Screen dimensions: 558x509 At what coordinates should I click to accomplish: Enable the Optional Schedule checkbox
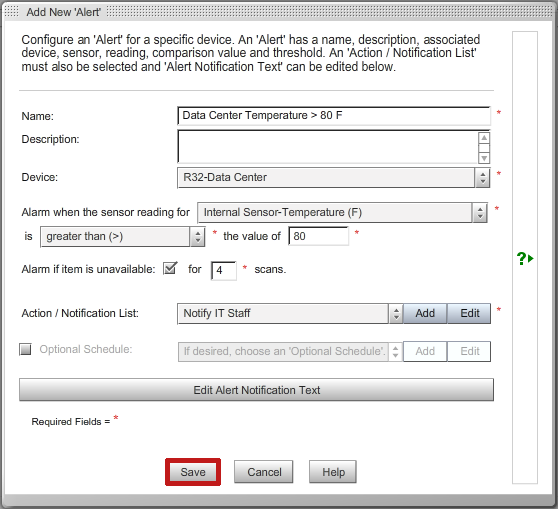(x=25, y=349)
